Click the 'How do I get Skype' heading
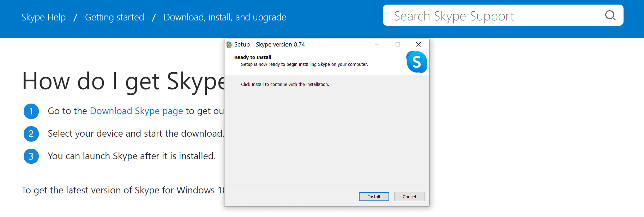 [x=123, y=81]
